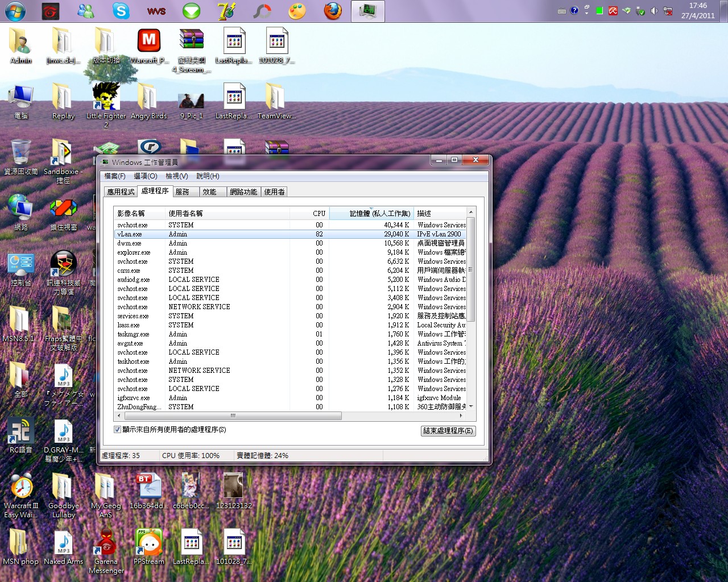The width and height of the screenshot is (728, 582).
Task: Launch Garena Messenger shortcut
Action: [106, 543]
